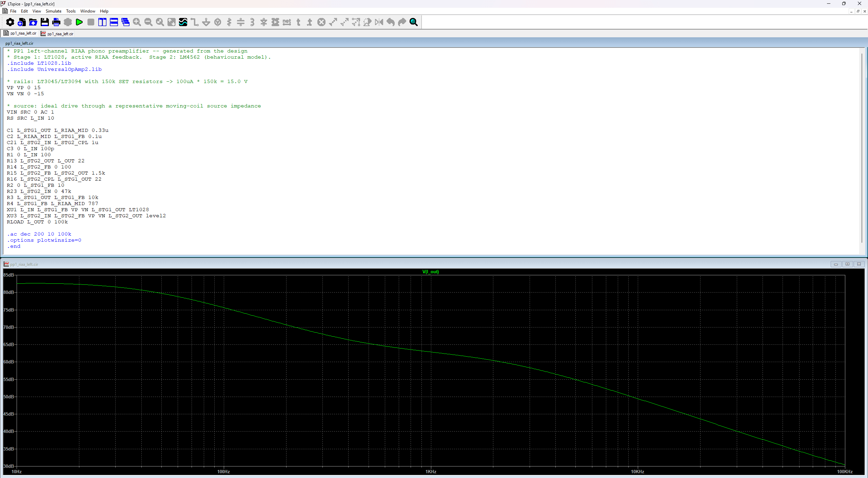Run the simulation with the green play button
This screenshot has height=478, width=868.
point(79,22)
